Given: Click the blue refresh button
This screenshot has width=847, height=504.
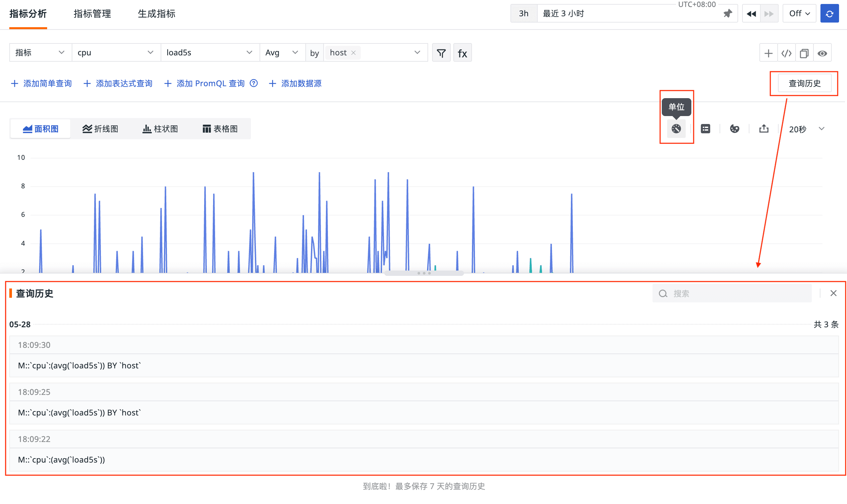Looking at the screenshot, I should [829, 14].
